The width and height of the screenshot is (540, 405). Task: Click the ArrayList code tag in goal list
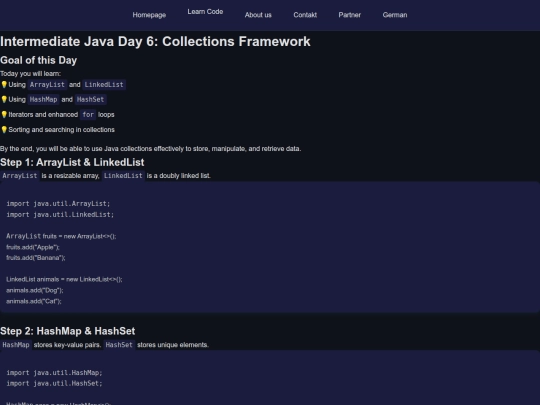point(47,85)
